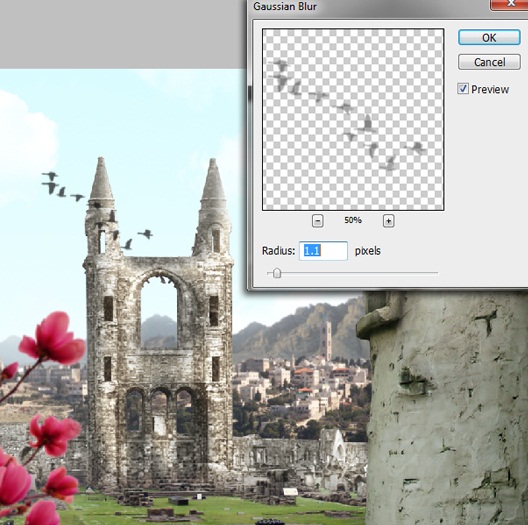Confirm Gaussian Blur with OK button
This screenshot has width=528, height=525.
coord(489,37)
